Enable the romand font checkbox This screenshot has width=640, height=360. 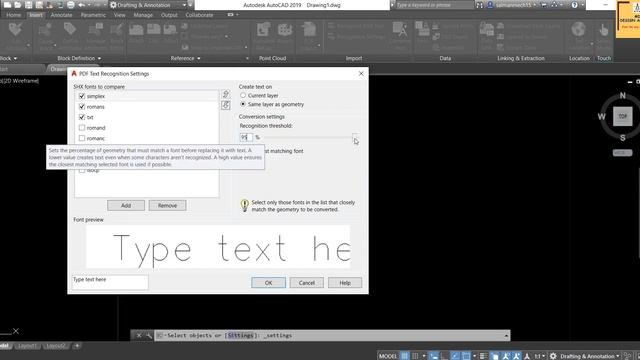pyautogui.click(x=82, y=128)
